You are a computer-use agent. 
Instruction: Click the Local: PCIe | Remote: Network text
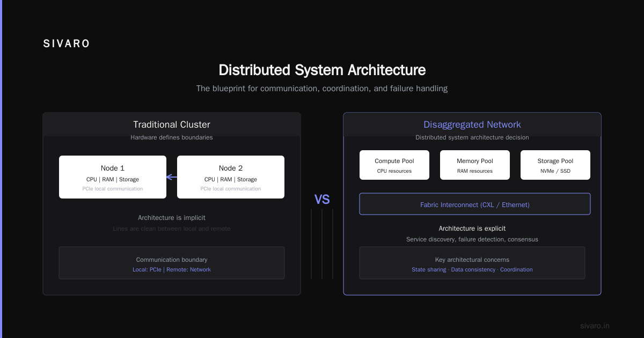[x=172, y=269]
